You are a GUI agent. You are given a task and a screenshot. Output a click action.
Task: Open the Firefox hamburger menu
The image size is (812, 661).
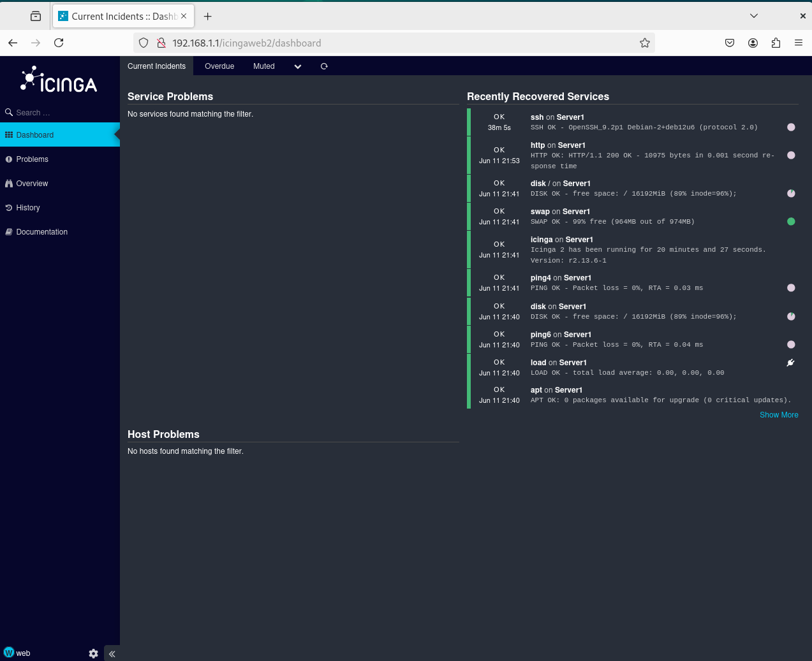[x=799, y=43]
